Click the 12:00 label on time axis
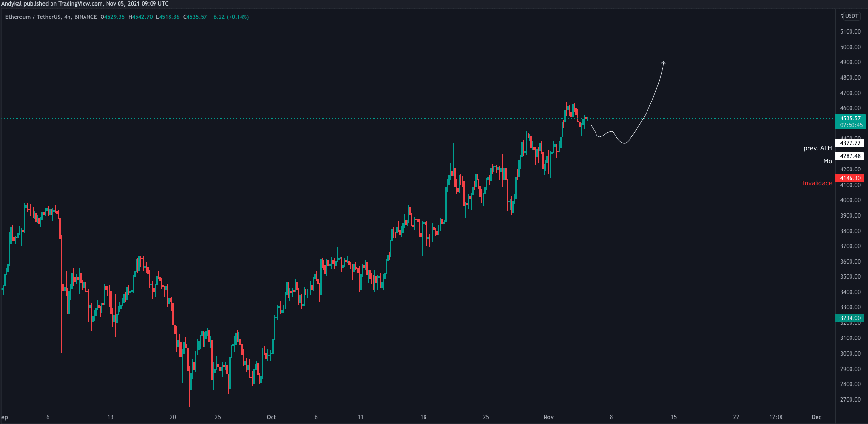 [776, 417]
